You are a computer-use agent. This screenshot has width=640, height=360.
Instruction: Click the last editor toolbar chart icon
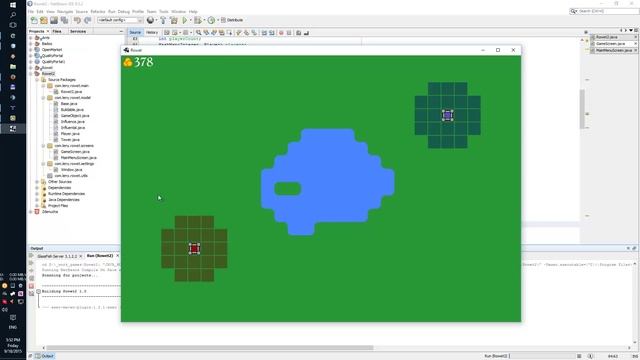point(307,33)
